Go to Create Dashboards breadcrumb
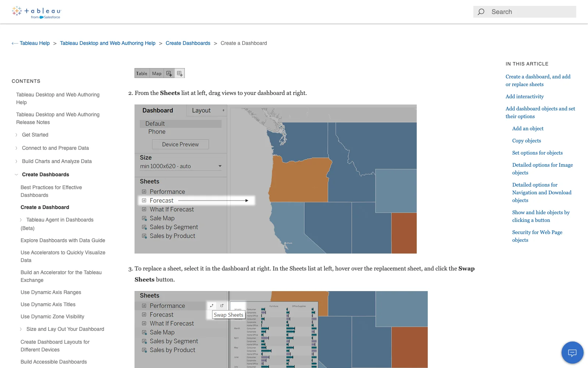This screenshot has height=368, width=588. (188, 43)
